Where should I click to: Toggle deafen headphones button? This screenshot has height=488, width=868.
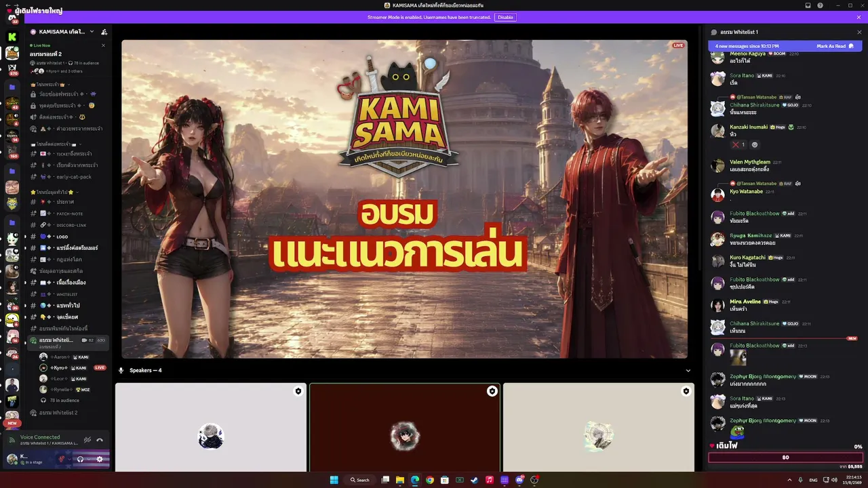[81, 459]
